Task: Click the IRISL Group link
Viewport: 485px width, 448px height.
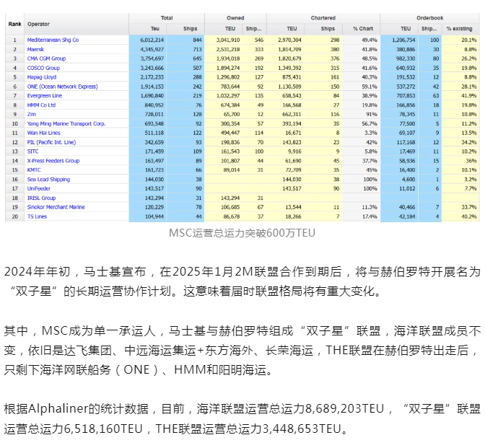Action: [41, 198]
